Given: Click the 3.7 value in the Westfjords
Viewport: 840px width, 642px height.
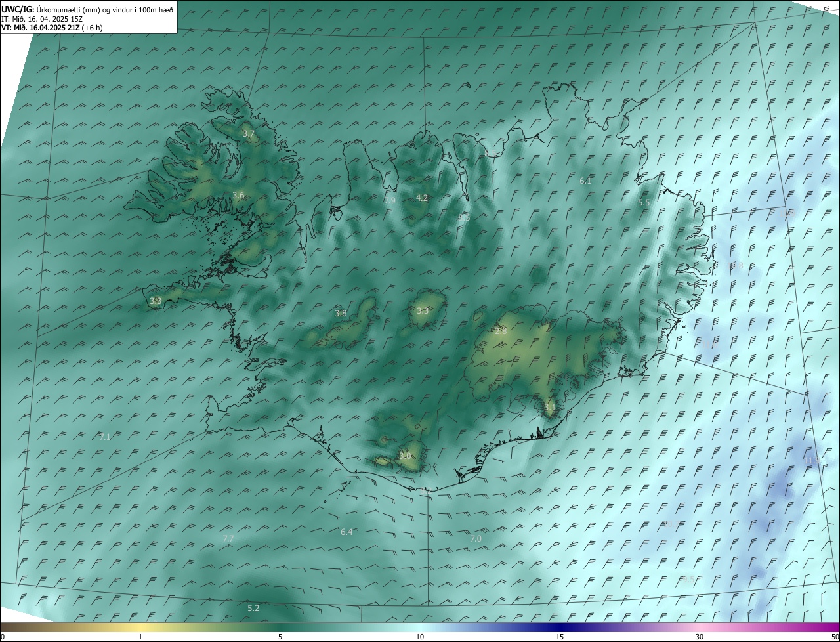Looking at the screenshot, I should pyautogui.click(x=249, y=133).
